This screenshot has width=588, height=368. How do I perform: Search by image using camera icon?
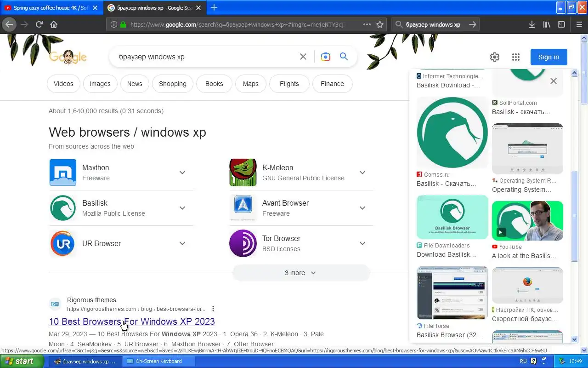point(326,57)
